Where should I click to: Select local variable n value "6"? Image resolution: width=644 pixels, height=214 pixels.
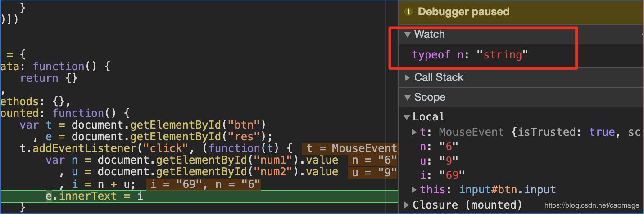pyautogui.click(x=448, y=146)
